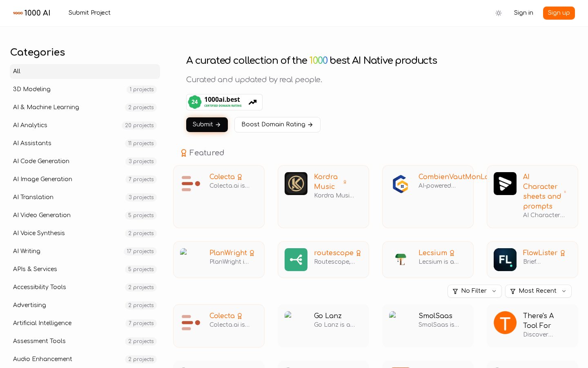Screen dimensions: 588x368
Task: Open AI Translation category
Action: coord(85,197)
